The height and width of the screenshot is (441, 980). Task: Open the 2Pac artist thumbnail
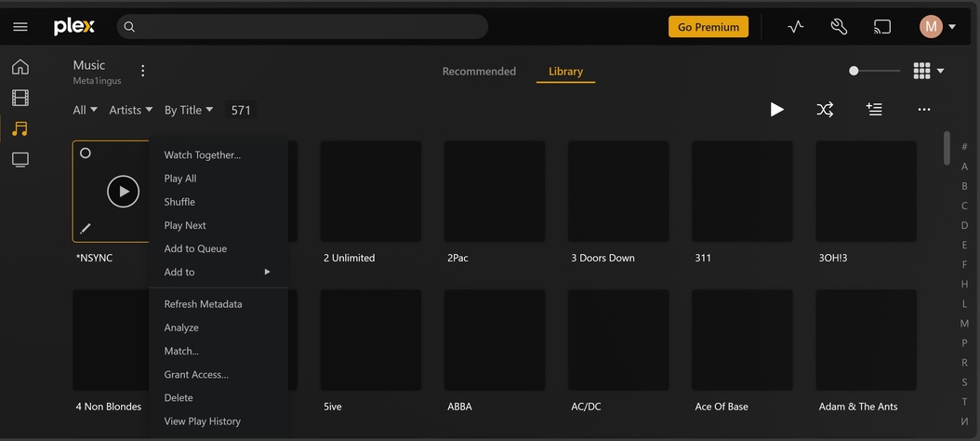coord(495,192)
